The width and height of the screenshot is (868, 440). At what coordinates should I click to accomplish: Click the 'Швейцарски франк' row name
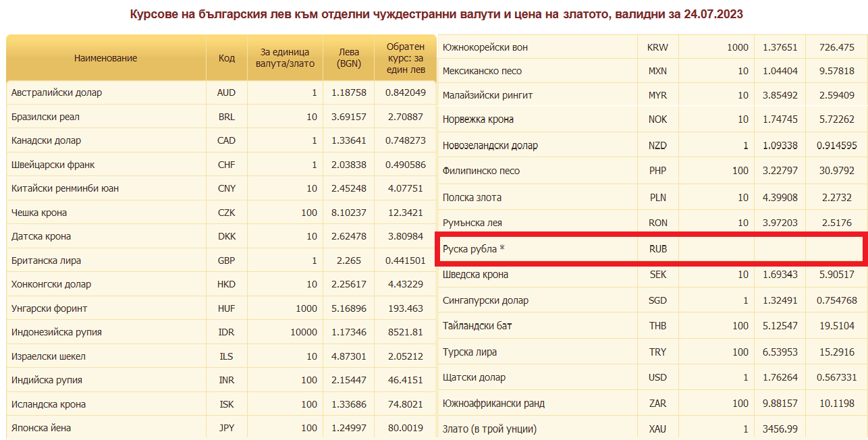click(53, 165)
